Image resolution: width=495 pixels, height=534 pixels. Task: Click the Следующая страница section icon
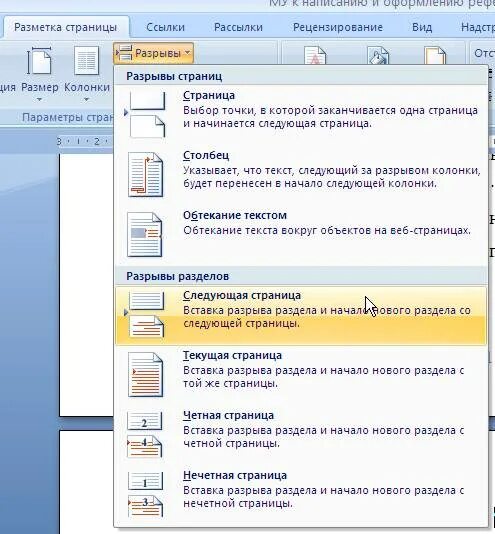[x=146, y=314]
